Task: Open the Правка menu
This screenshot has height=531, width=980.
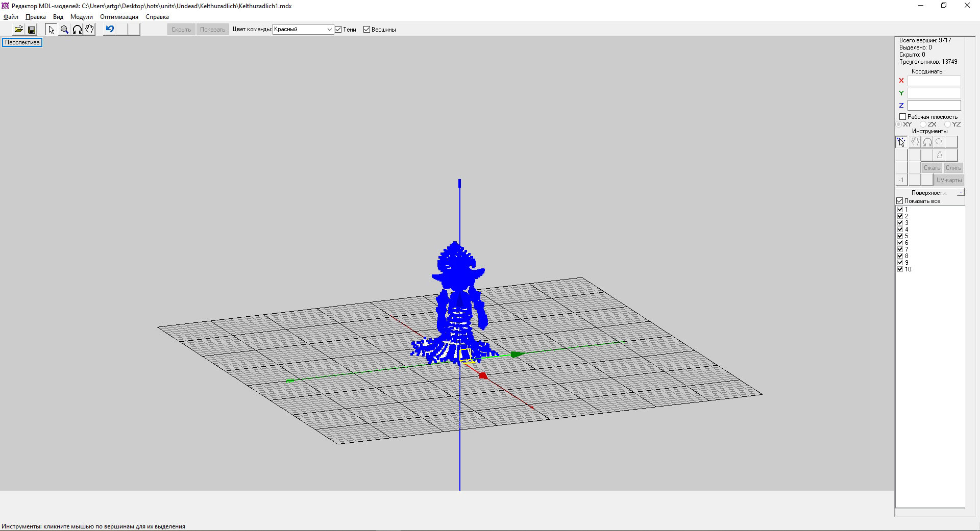Action: (36, 17)
